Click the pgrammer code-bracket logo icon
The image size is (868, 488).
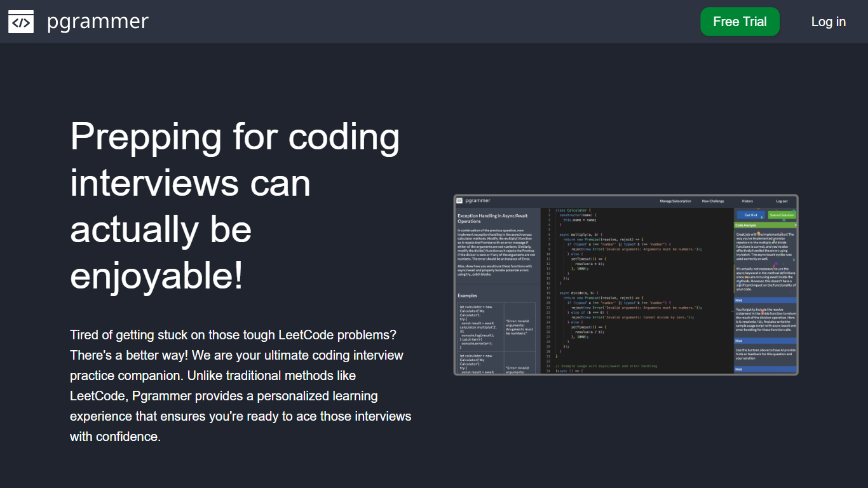(21, 22)
